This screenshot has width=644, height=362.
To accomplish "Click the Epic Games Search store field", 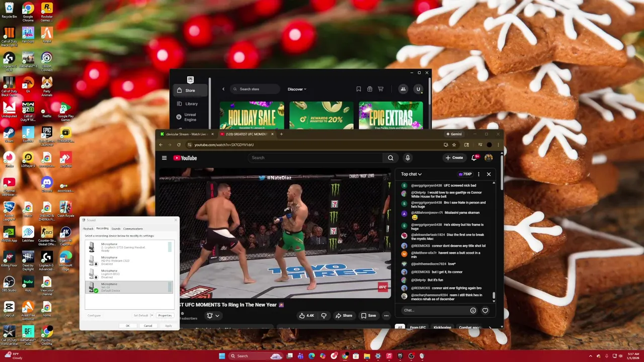I will click(255, 89).
